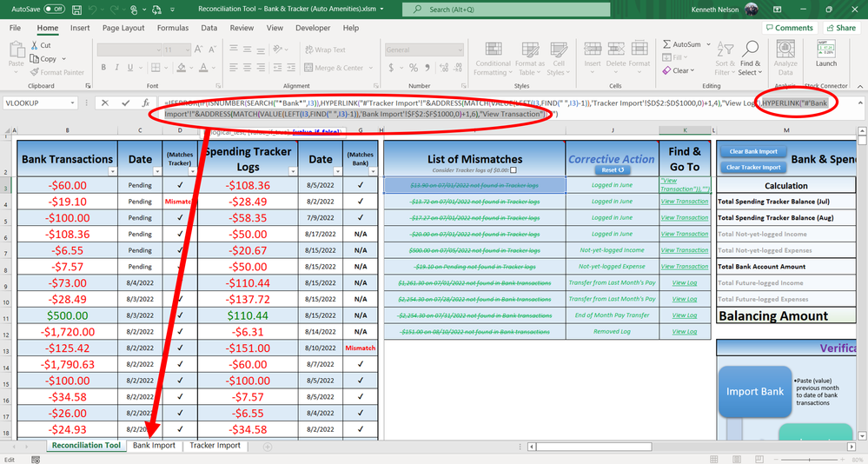Click the Import Bank button
This screenshot has width=868, height=464.
755,392
